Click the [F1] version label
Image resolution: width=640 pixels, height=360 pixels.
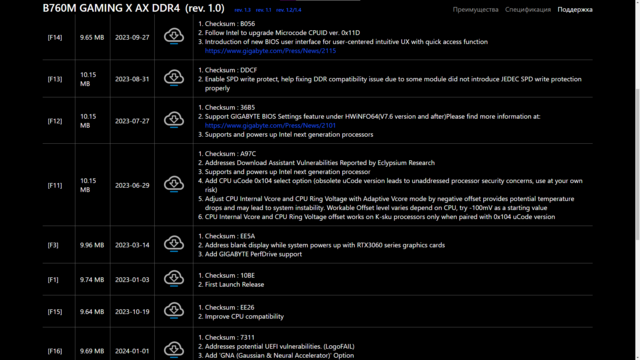53,280
